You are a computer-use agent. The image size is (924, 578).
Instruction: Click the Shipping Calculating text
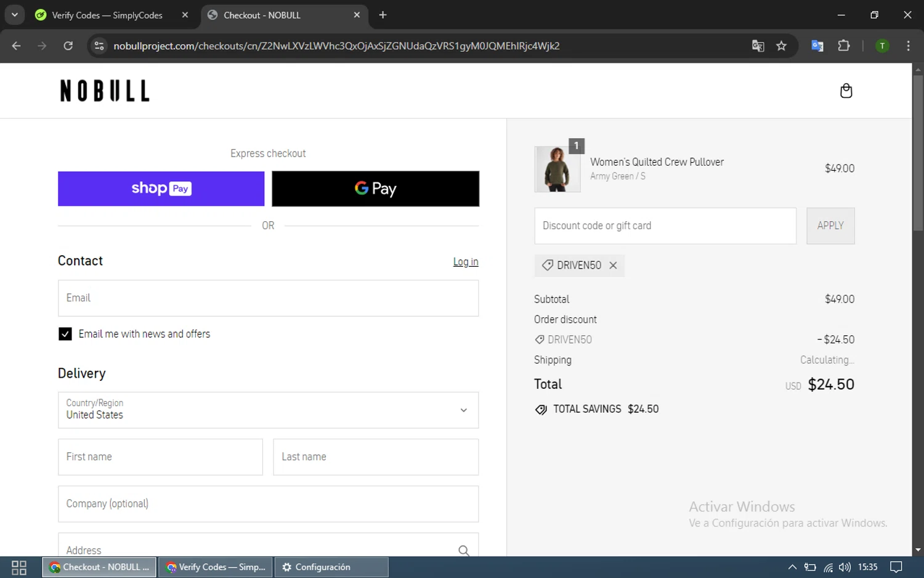click(827, 360)
